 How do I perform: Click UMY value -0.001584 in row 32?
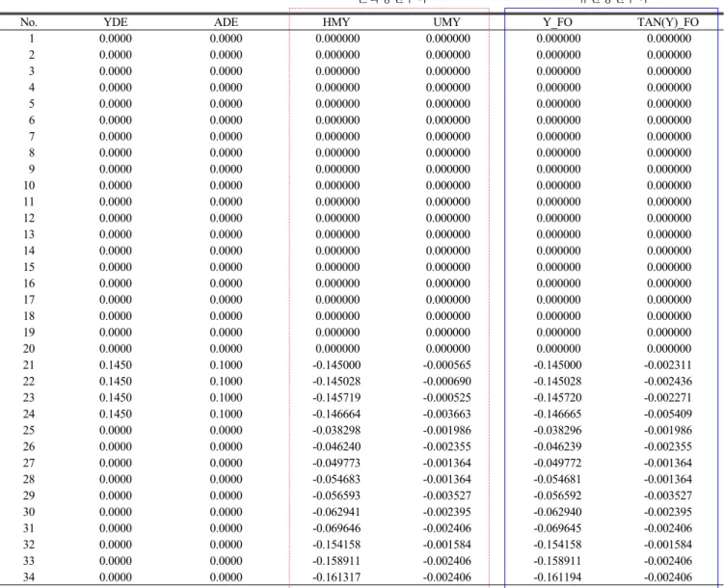pyautogui.click(x=447, y=545)
